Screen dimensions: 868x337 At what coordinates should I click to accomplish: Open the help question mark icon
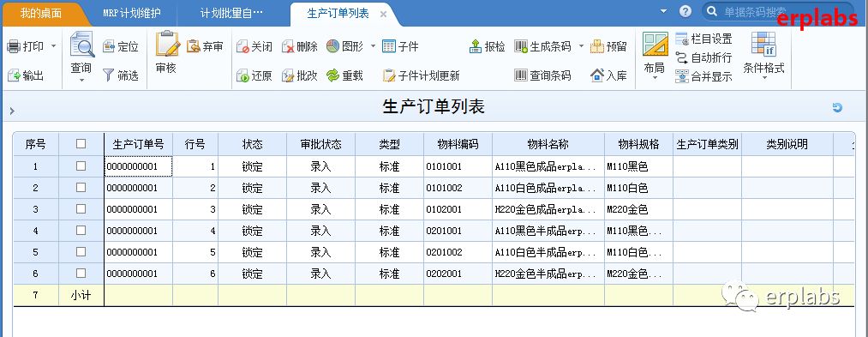coord(685,11)
